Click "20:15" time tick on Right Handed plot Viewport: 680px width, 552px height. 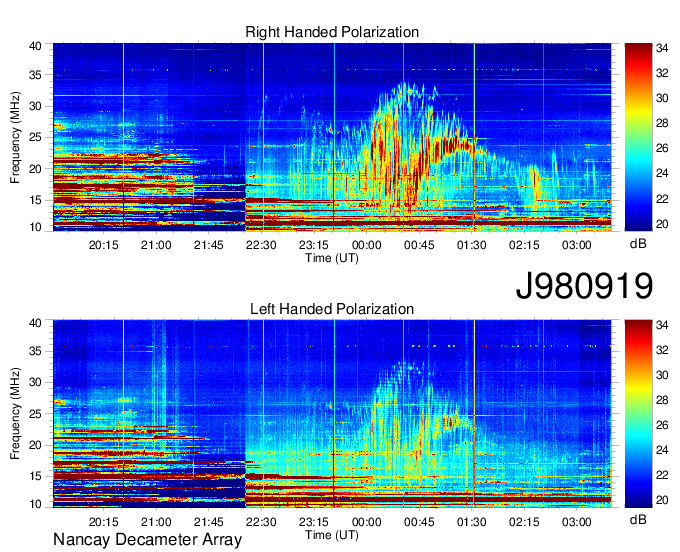(104, 245)
